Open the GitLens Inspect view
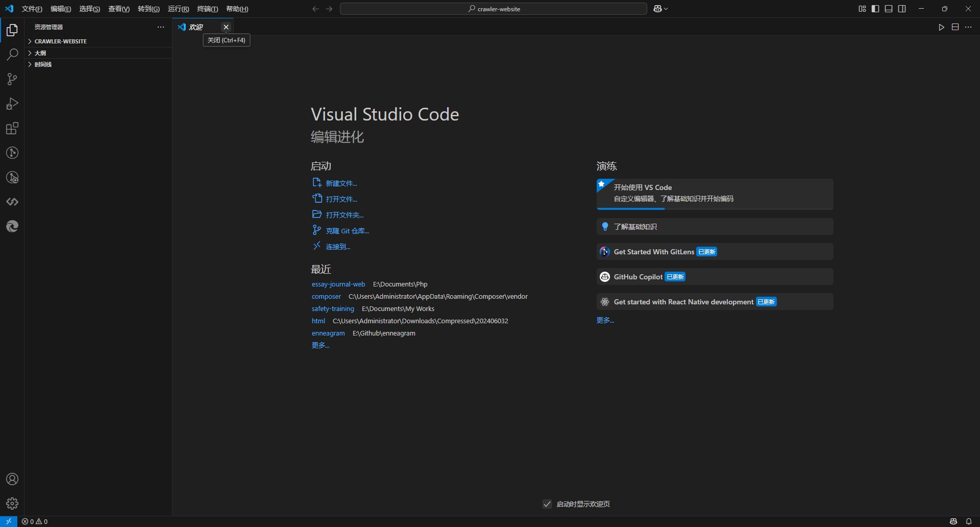This screenshot has height=527, width=980. (x=12, y=177)
